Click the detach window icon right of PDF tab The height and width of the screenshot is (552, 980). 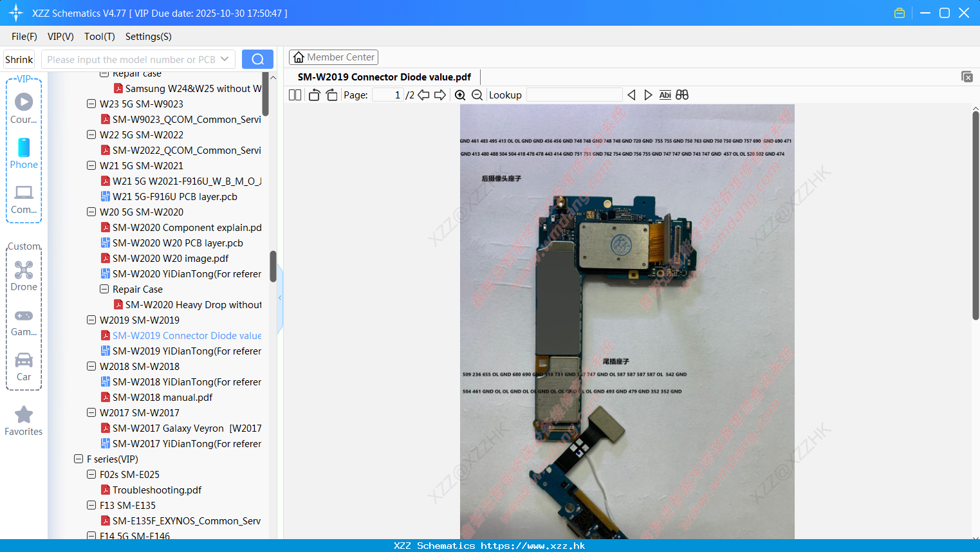(x=966, y=77)
